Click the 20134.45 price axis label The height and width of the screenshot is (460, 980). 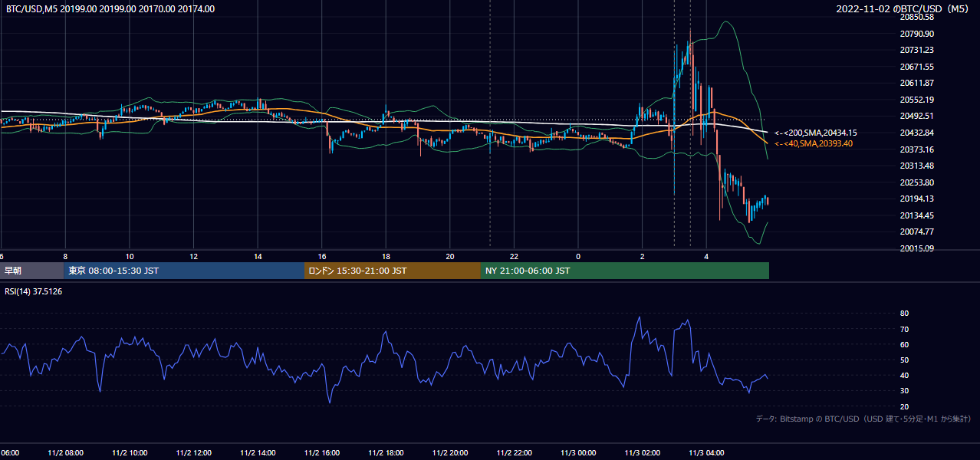point(916,215)
